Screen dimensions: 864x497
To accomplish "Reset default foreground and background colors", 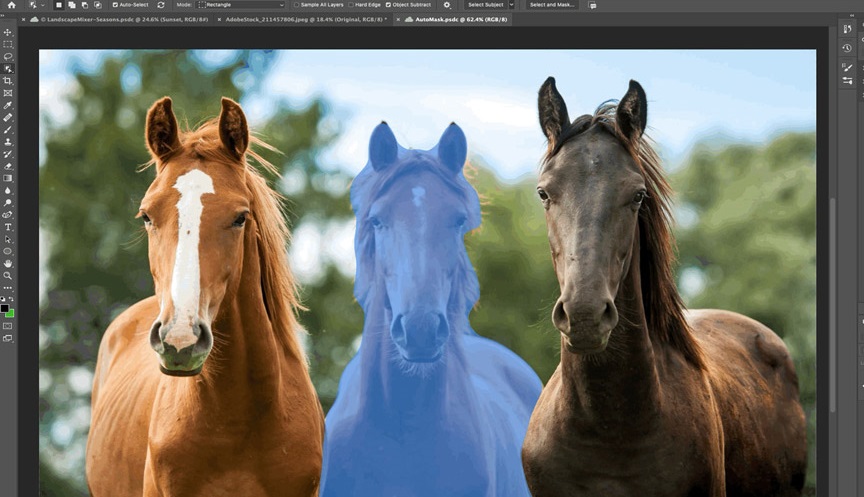I will [3, 299].
